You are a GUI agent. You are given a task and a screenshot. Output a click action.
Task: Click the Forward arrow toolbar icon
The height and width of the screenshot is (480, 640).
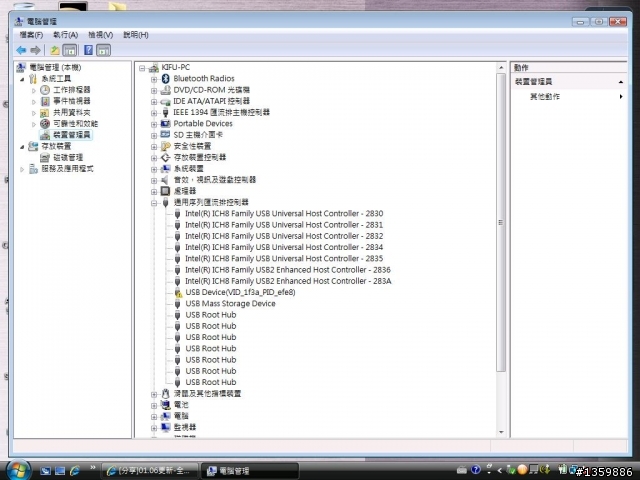(x=36, y=50)
